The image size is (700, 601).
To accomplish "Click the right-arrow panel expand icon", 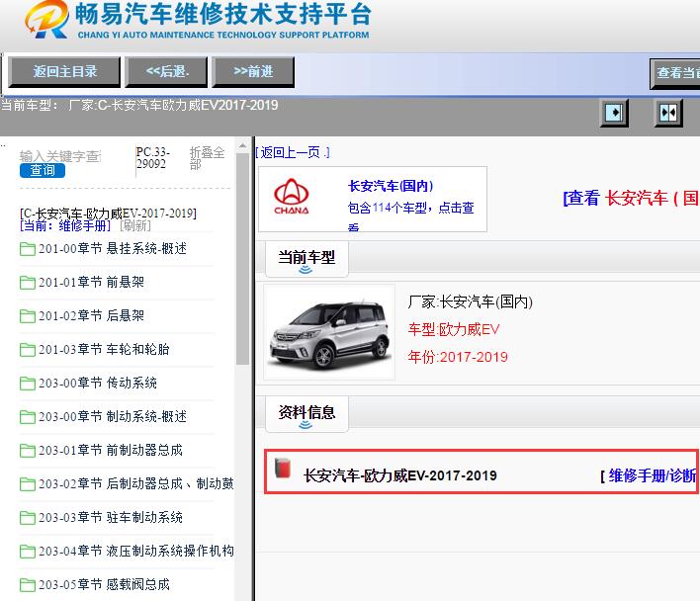I will point(614,113).
